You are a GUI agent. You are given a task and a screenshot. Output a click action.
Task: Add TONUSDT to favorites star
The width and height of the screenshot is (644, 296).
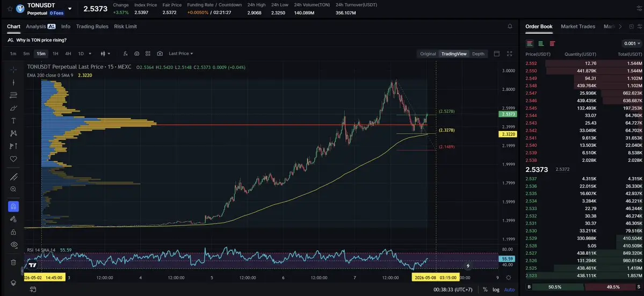10,9
